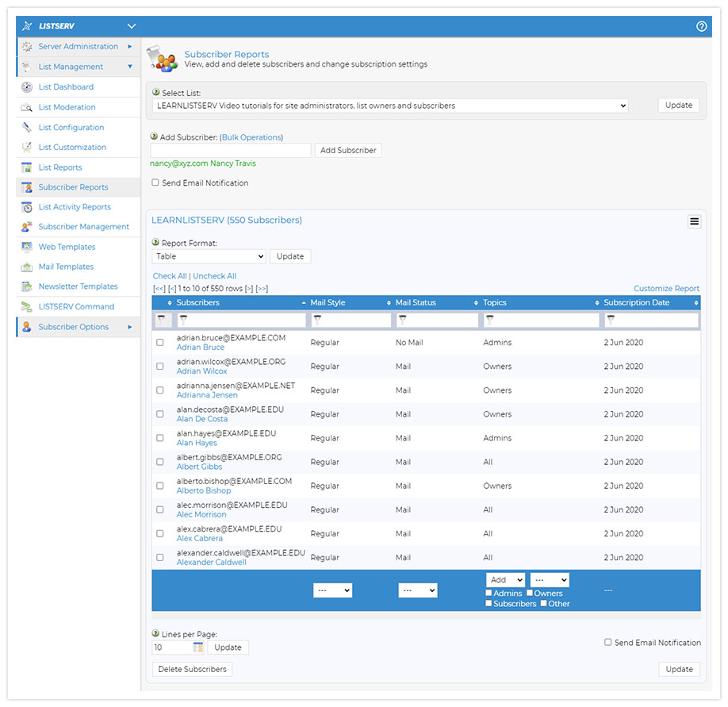
Task: Open the hamburger menu in subscriber panel
Action: [694, 221]
